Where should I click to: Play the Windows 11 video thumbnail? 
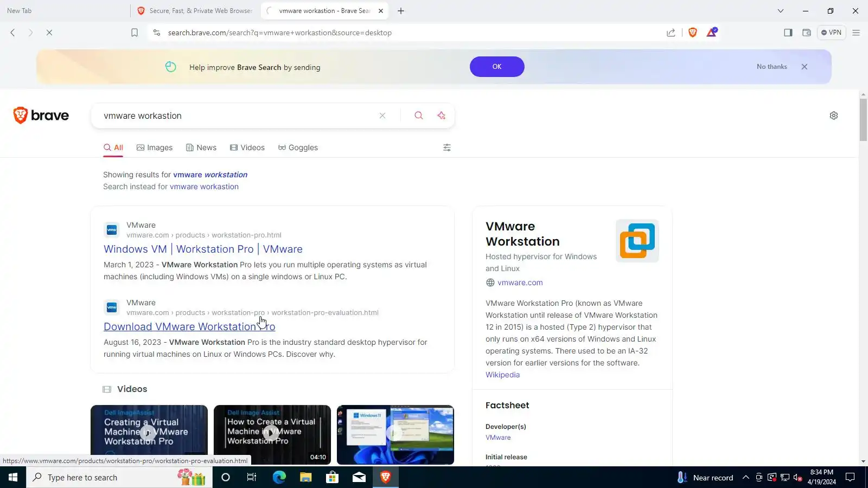click(x=395, y=434)
